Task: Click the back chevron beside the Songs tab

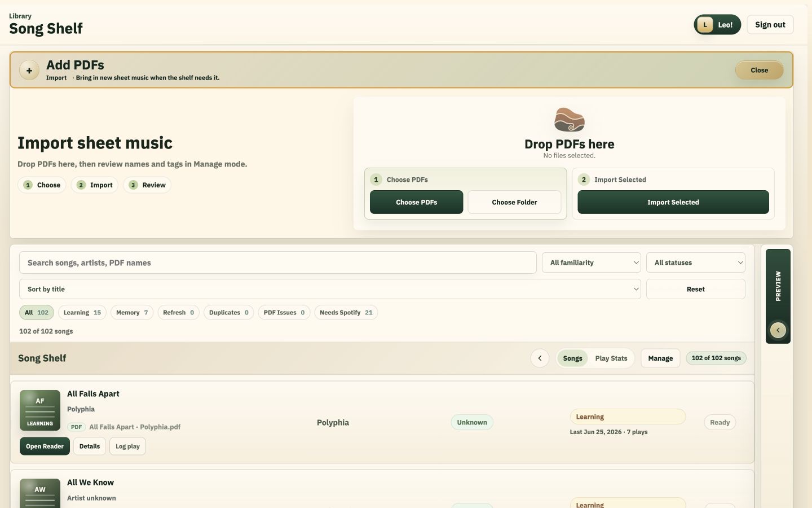Action: coord(540,358)
